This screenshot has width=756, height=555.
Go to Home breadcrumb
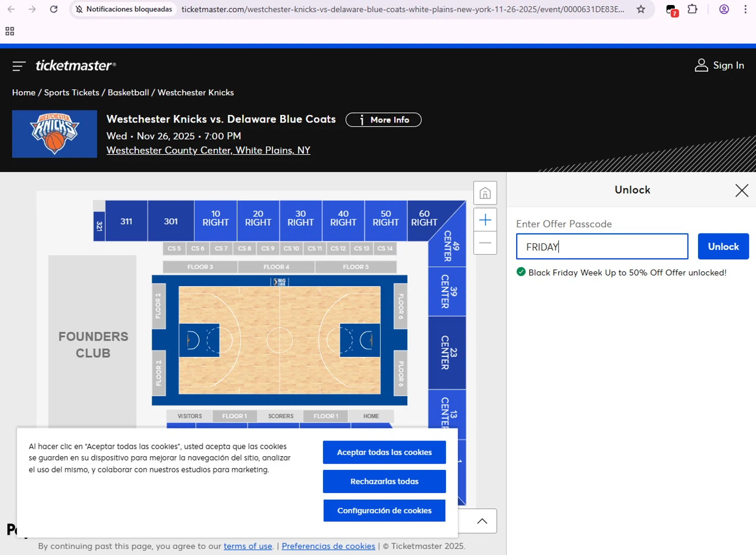(x=24, y=93)
